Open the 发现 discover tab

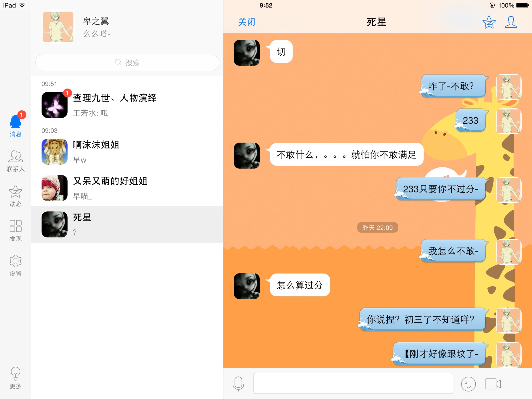pos(16,231)
